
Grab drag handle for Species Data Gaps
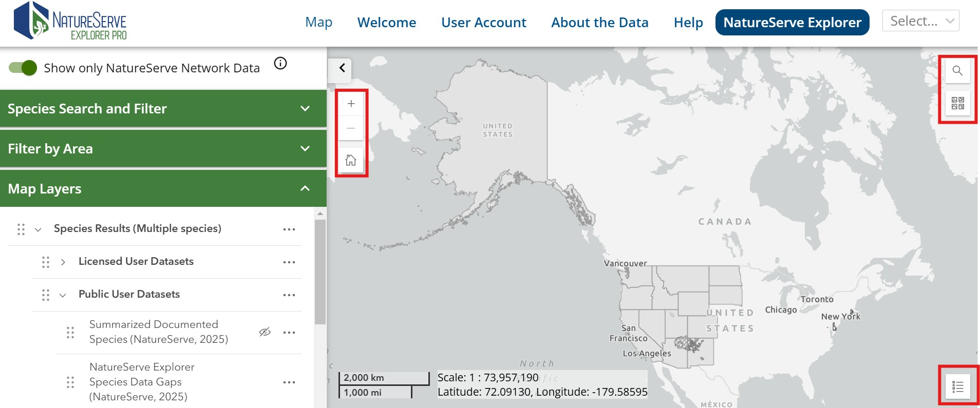click(70, 382)
